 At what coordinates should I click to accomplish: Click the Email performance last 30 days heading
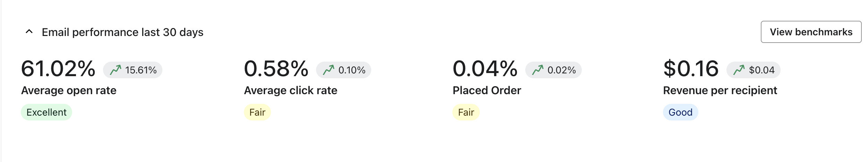(x=122, y=32)
